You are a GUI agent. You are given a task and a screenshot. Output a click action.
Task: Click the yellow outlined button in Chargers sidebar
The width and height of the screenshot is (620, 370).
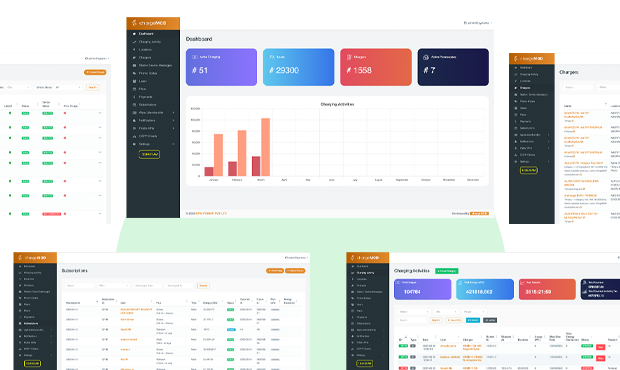click(x=529, y=170)
